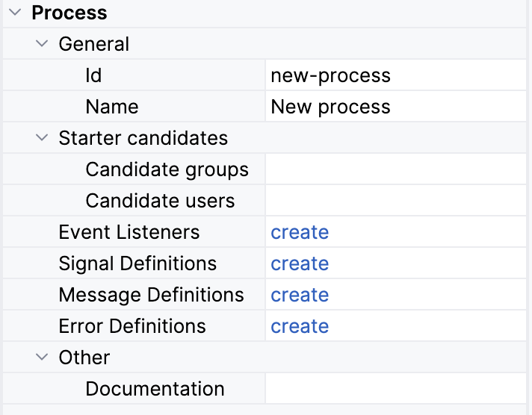This screenshot has height=415, width=532.
Task: Select the Event Listeners property label
Action: (129, 232)
